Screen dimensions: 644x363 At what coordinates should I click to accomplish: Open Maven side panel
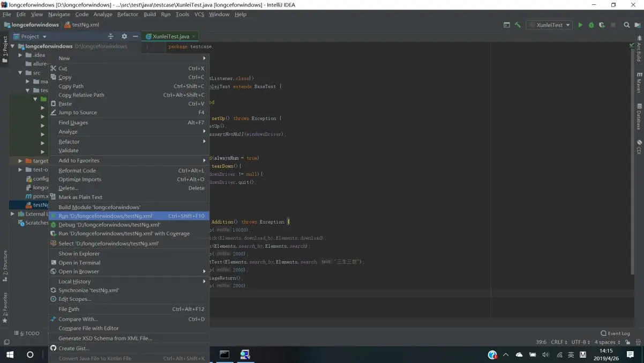click(639, 82)
